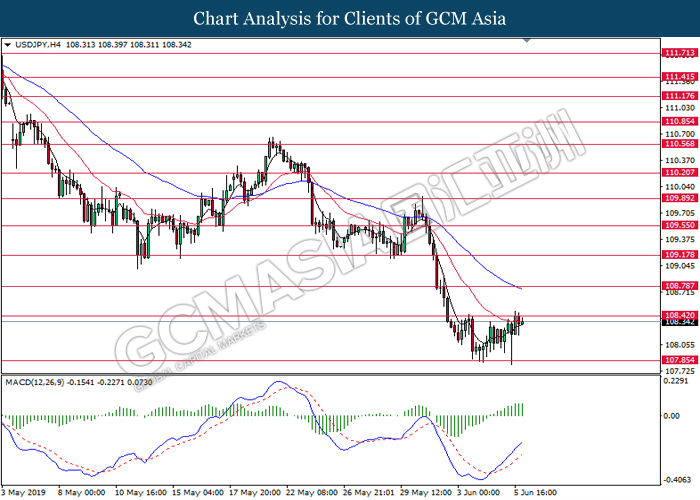
Task: Select the 108.420 price level label
Action: point(680,315)
